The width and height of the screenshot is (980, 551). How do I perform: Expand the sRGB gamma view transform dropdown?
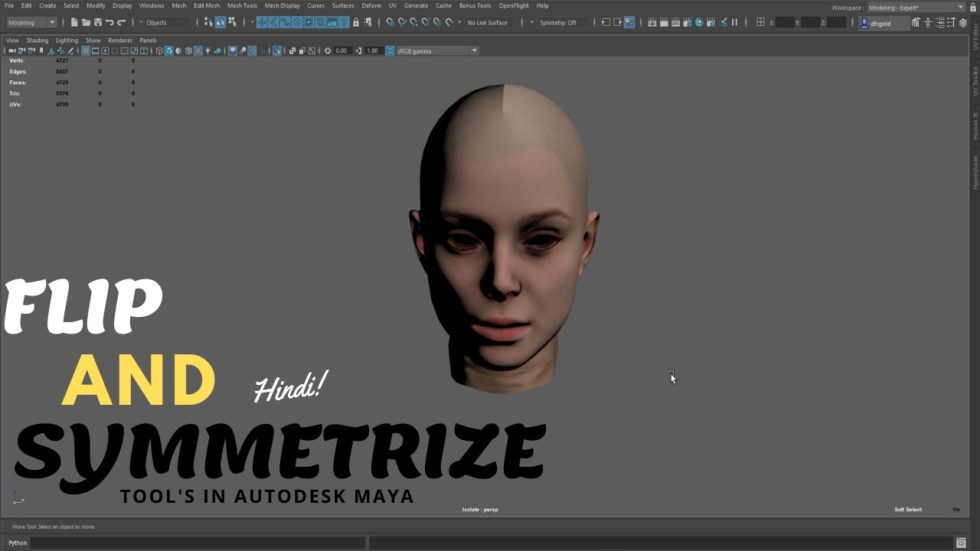[x=474, y=51]
